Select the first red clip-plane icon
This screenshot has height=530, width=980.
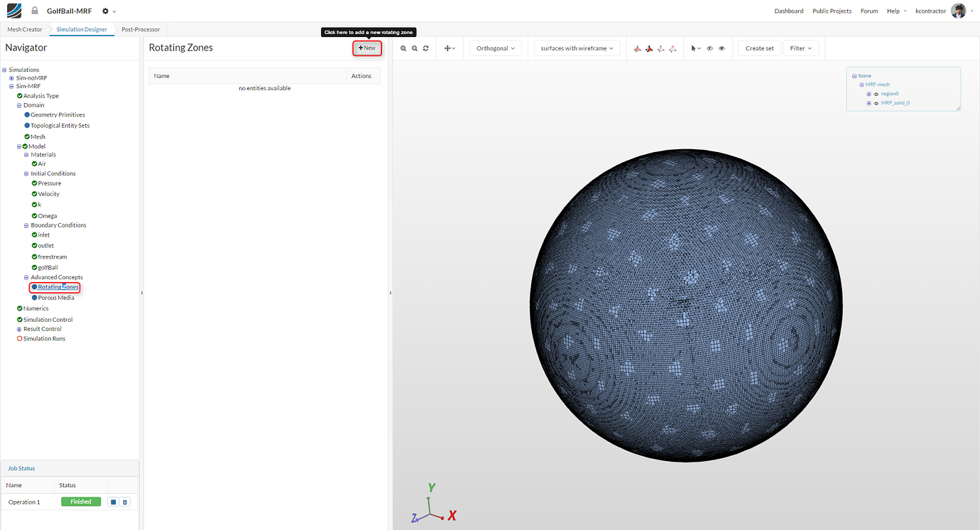click(x=637, y=48)
